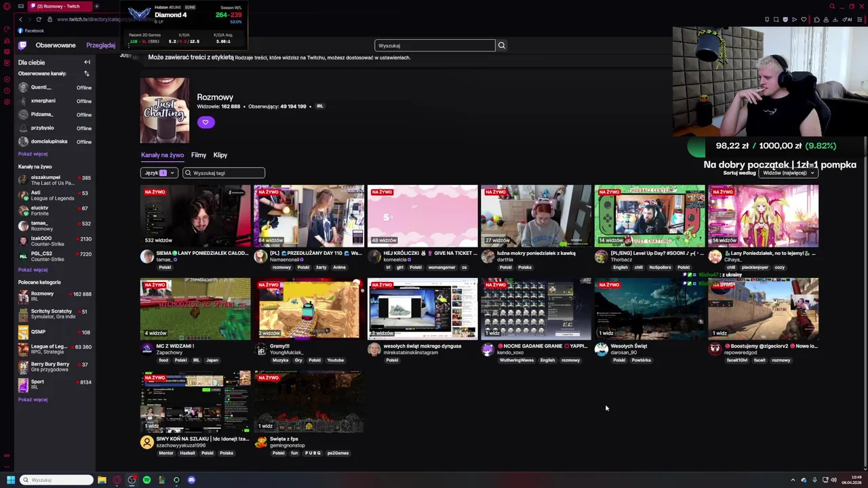Open the Opera GX main menu logo

7,6
